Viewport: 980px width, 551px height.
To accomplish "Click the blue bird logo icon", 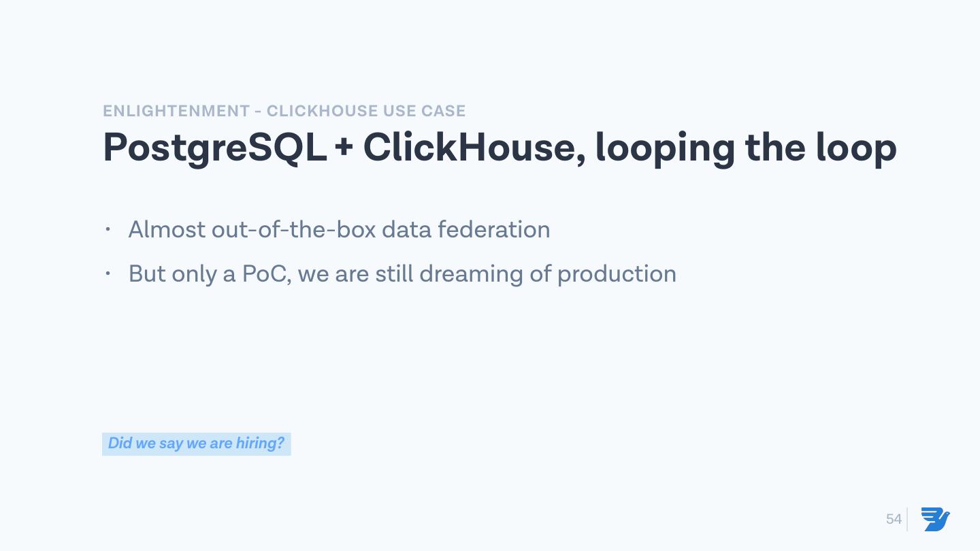I will pos(936,519).
